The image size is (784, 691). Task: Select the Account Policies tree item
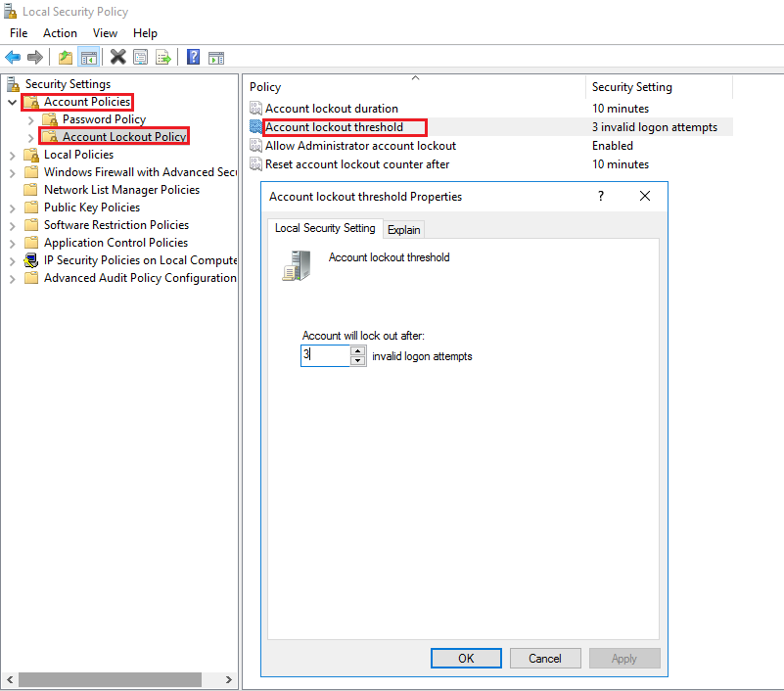pyautogui.click(x=87, y=102)
